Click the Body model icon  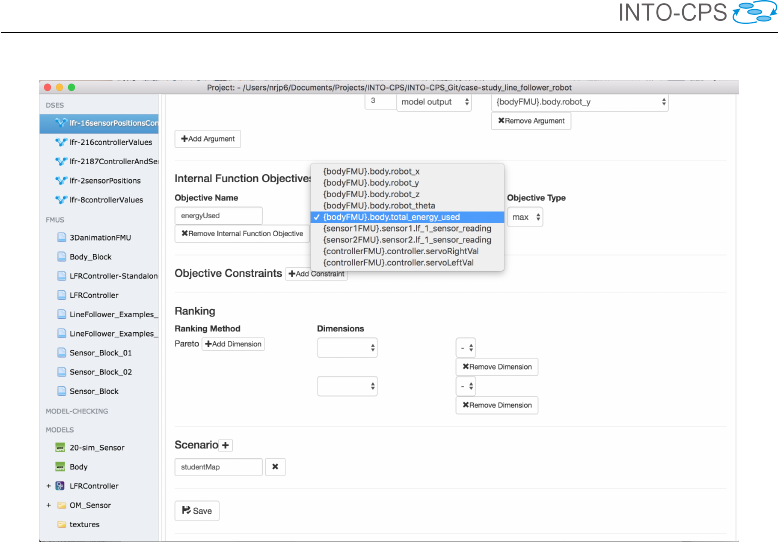61,467
